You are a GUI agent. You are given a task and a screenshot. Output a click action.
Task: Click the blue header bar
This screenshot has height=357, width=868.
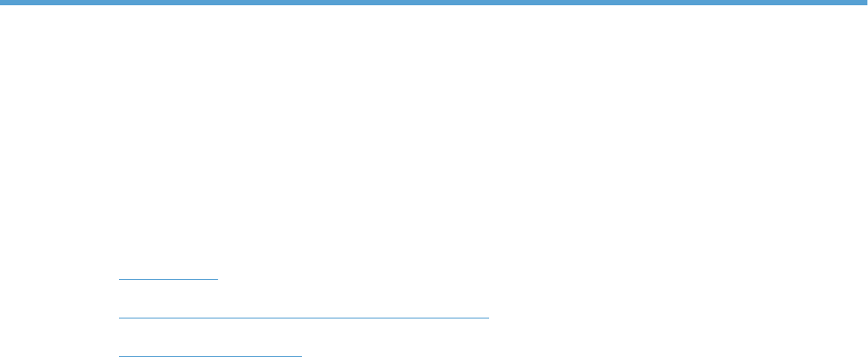tap(434, 3)
